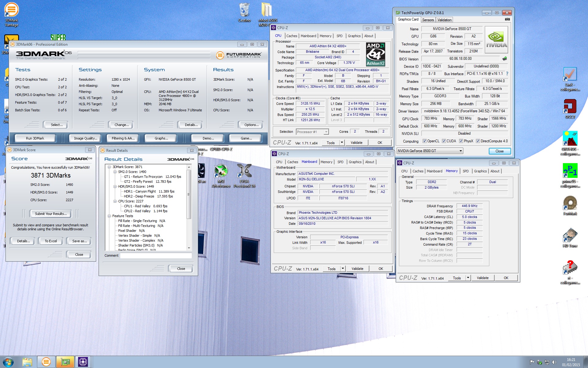Viewport: 588px width, 368px height.
Task: Click the Comment input field
Action: point(156,255)
